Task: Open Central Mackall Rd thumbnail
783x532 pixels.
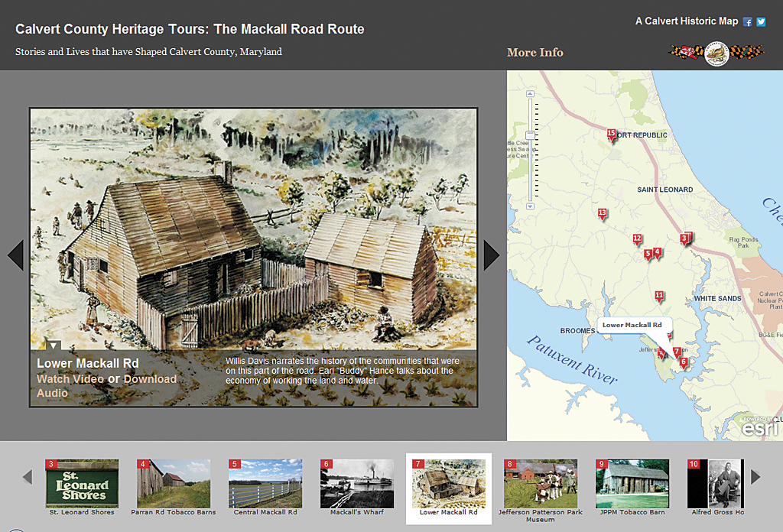Action: pyautogui.click(x=265, y=484)
